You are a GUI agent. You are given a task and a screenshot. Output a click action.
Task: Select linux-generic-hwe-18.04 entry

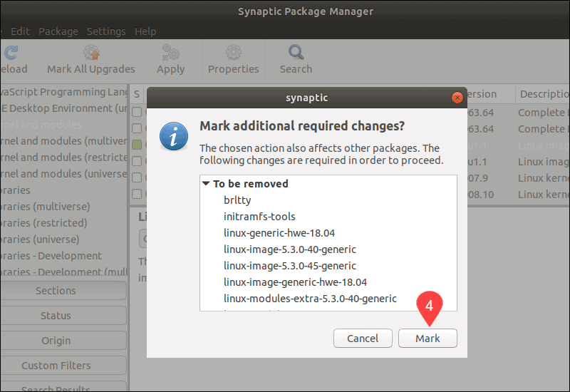(x=279, y=233)
